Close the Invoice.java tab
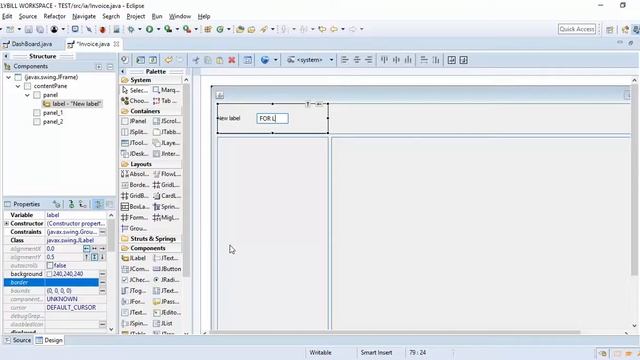The width and height of the screenshot is (640, 360). [116, 44]
